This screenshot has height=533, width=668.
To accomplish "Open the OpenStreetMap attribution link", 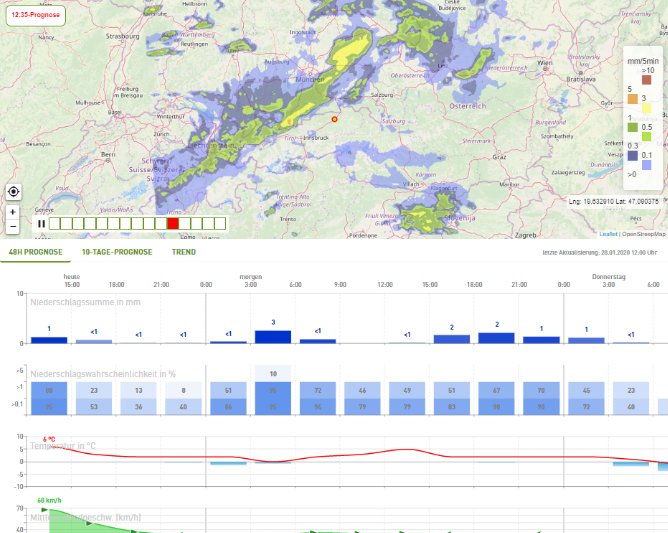I will click(642, 233).
